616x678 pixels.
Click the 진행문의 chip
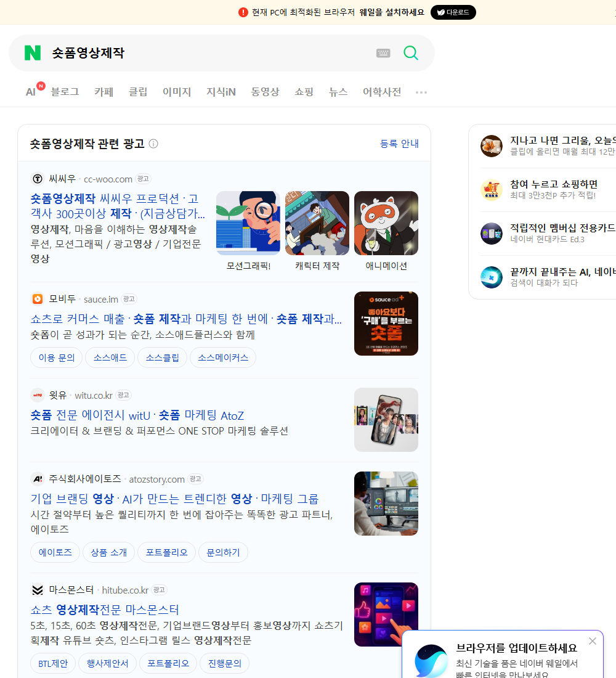(225, 663)
